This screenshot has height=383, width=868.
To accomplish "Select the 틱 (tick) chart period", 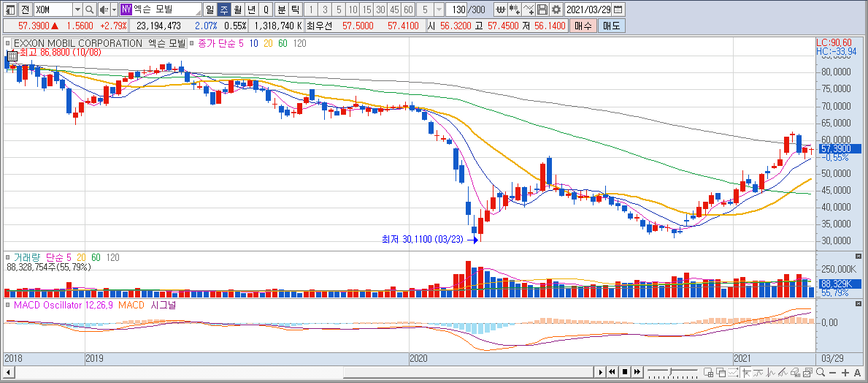I will pyautogui.click(x=295, y=10).
